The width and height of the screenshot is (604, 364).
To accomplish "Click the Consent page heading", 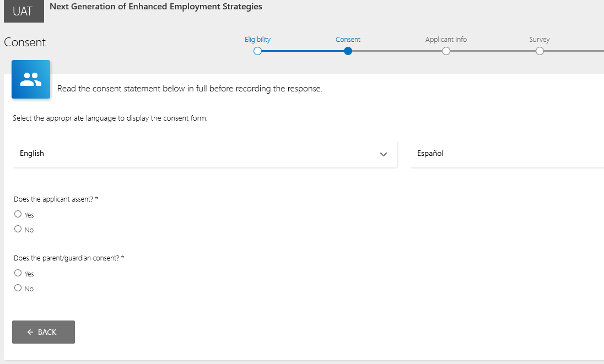I will pyautogui.click(x=25, y=42).
